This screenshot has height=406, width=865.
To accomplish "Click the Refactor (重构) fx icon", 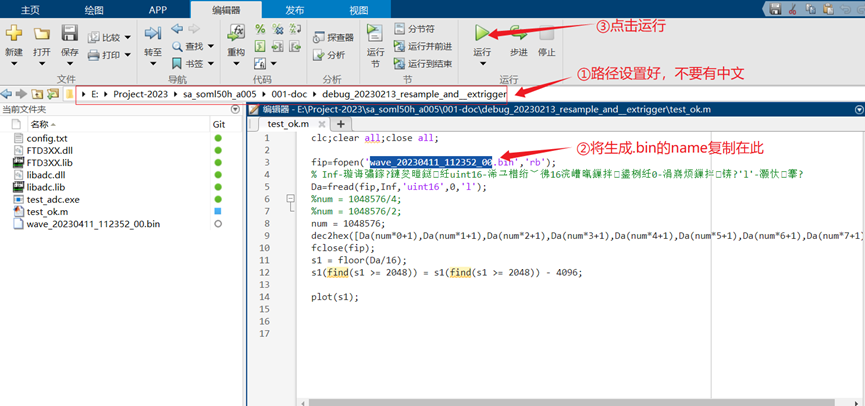I will [x=236, y=33].
